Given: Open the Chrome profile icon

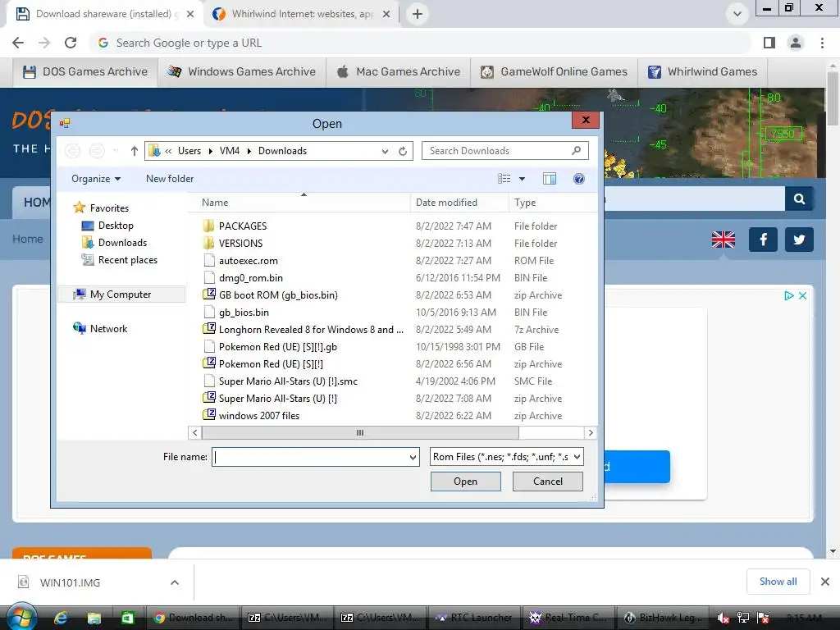Looking at the screenshot, I should pyautogui.click(x=796, y=43).
